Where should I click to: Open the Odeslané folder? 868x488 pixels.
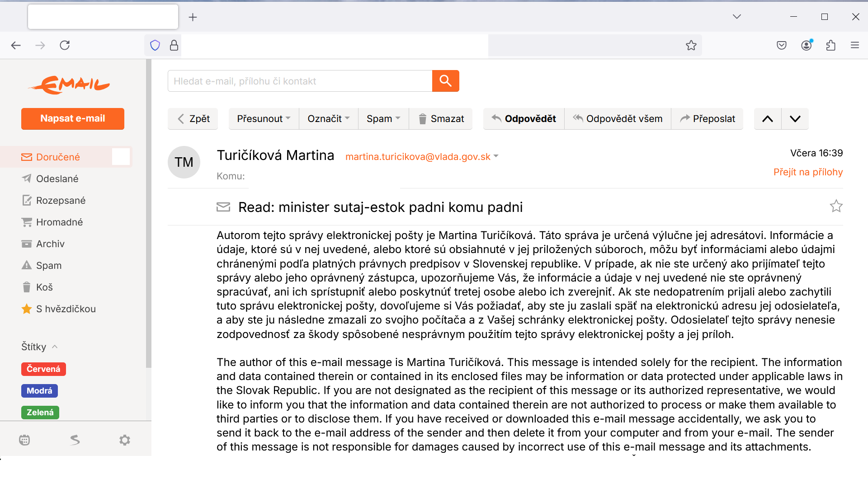click(x=57, y=179)
